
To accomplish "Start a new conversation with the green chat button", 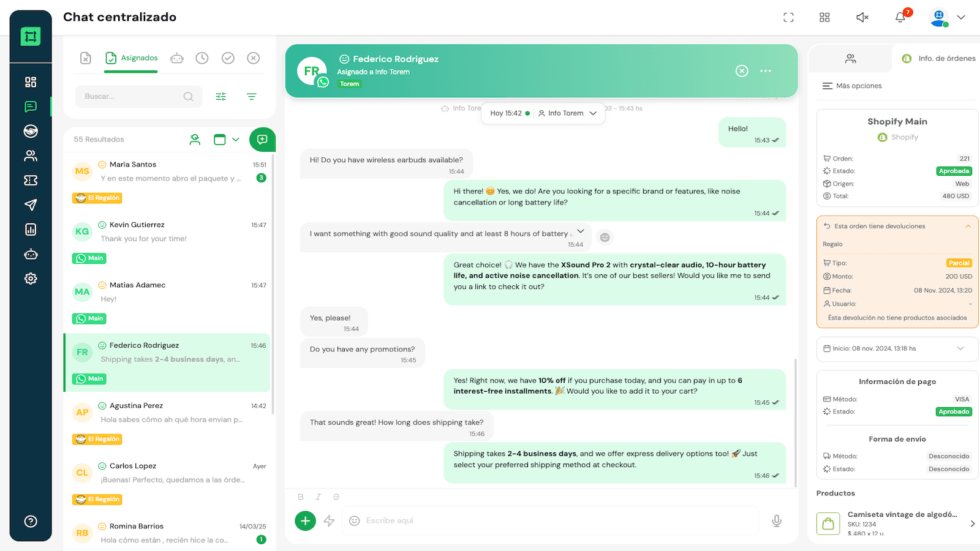I will click(262, 139).
